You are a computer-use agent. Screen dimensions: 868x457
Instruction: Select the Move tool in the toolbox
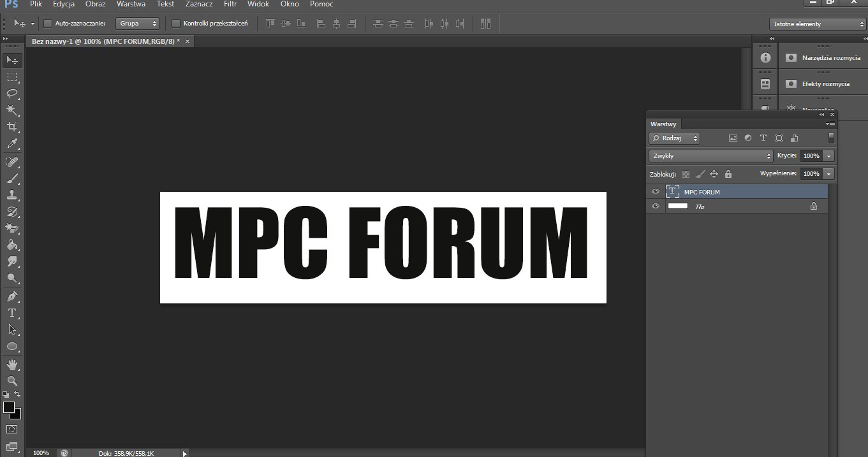point(12,61)
